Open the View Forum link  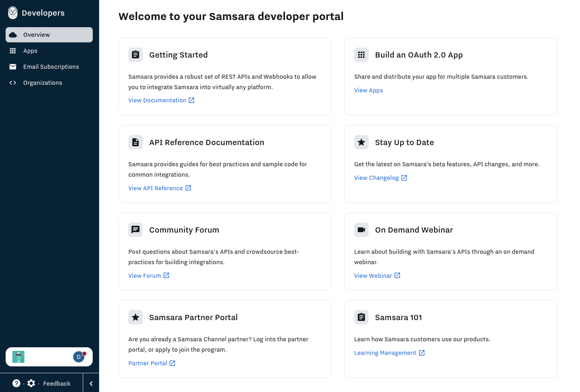click(145, 276)
